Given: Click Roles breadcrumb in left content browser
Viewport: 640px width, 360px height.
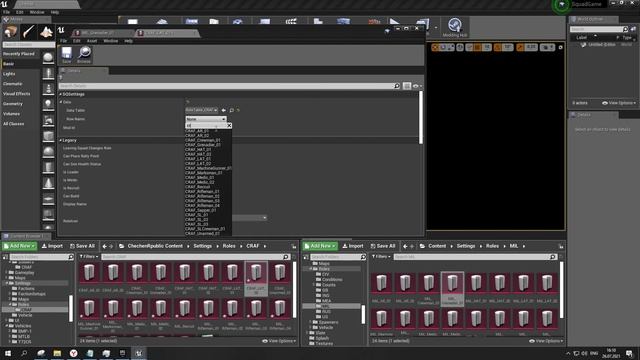Looking at the screenshot, I should pos(229,246).
